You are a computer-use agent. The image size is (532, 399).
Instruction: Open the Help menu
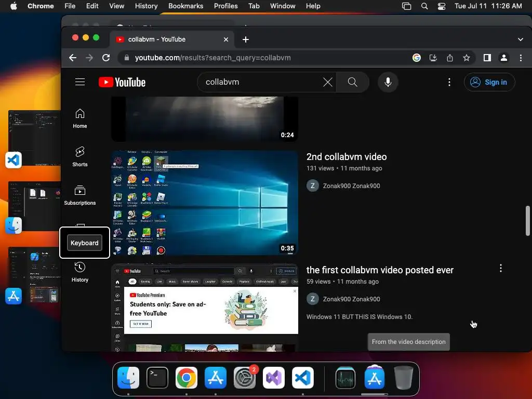pos(313,6)
